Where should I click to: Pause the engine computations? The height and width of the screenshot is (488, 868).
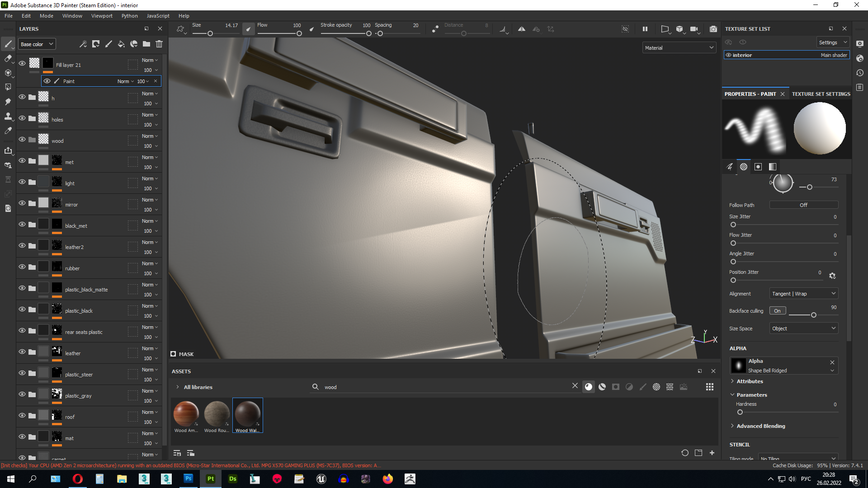(645, 29)
